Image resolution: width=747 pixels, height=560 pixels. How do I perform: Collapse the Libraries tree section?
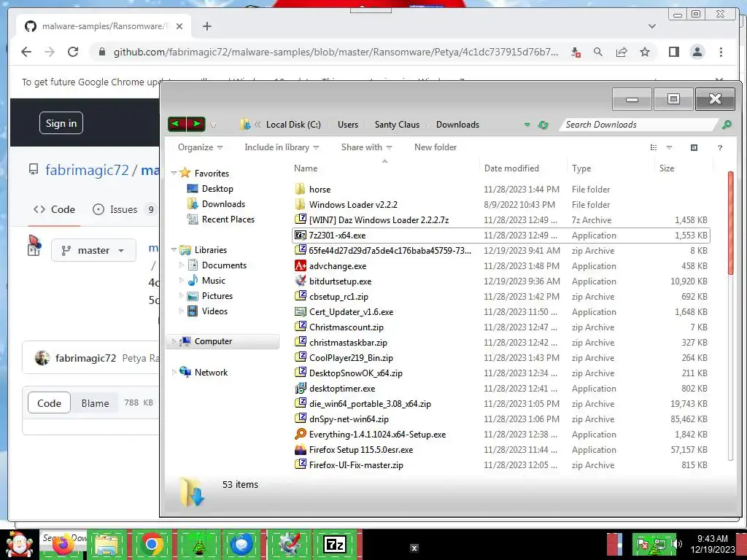pyautogui.click(x=174, y=250)
